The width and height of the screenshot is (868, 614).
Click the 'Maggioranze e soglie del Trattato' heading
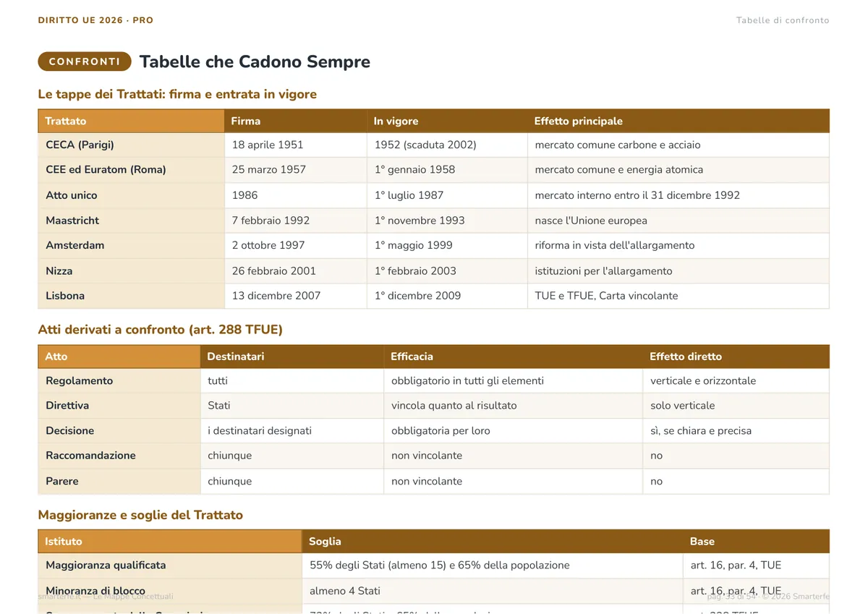click(x=140, y=515)
